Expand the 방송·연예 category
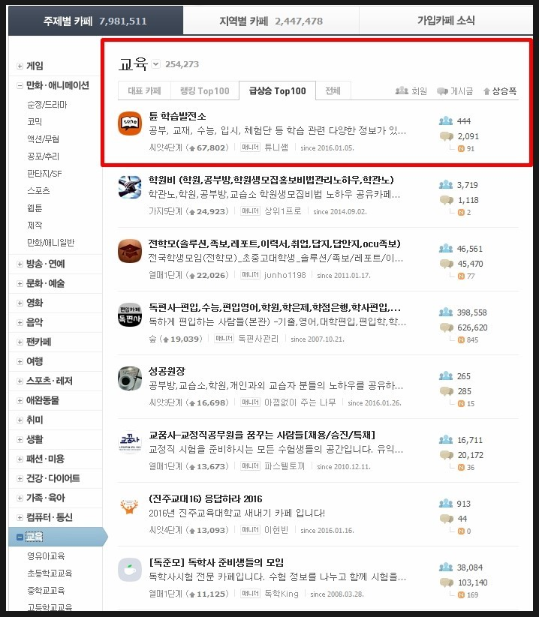The image size is (539, 617). click(20, 264)
